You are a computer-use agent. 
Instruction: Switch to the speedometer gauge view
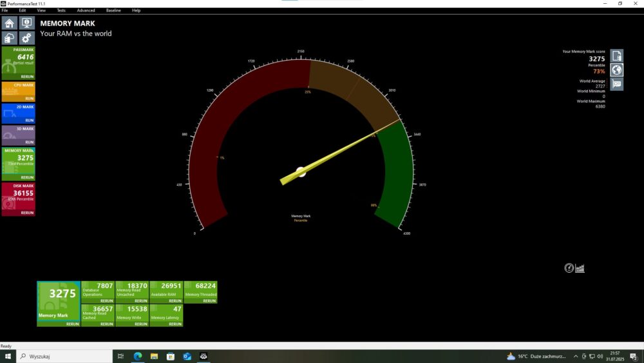pos(569,268)
